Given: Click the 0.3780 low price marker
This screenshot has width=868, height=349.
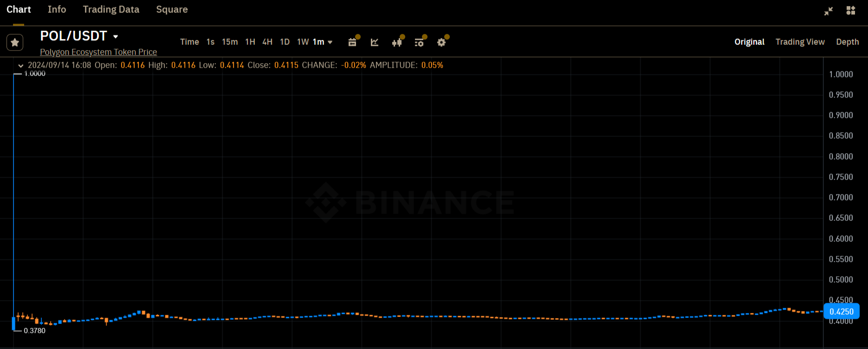Looking at the screenshot, I should pyautogui.click(x=35, y=330).
